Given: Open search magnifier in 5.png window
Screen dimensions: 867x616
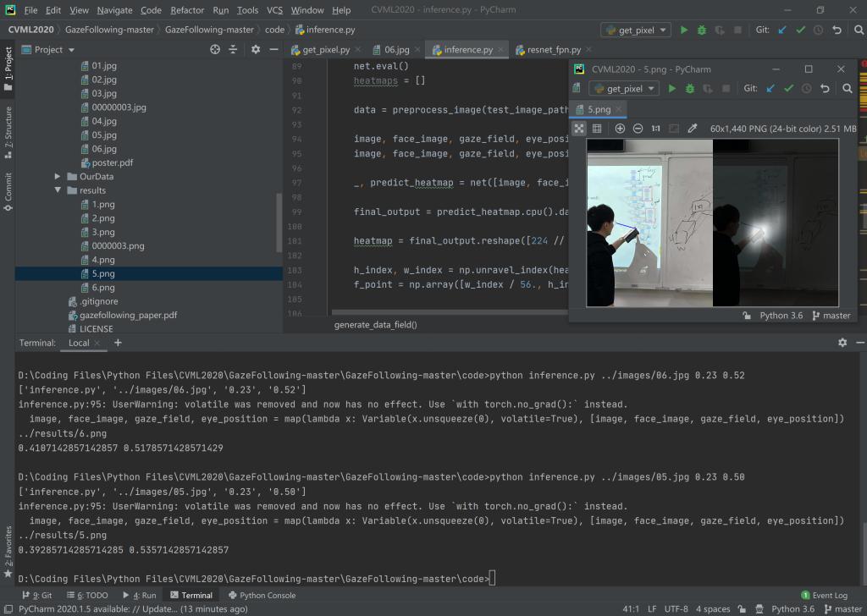Looking at the screenshot, I should pyautogui.click(x=847, y=88).
